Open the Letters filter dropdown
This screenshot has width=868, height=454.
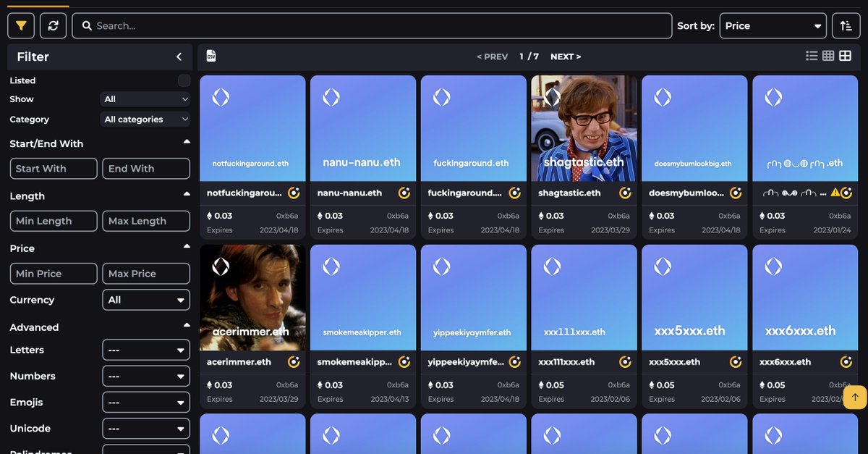(146, 350)
